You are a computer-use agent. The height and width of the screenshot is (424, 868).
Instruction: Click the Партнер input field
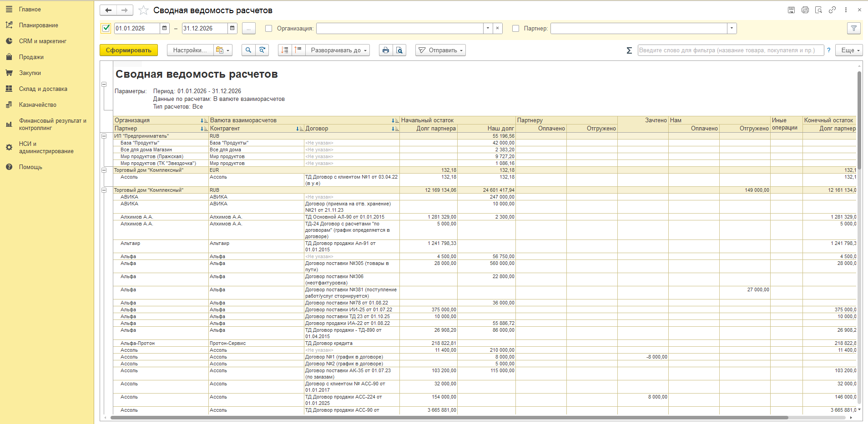click(639, 28)
